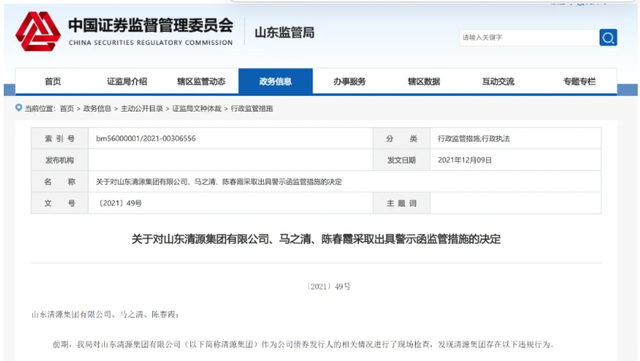Screen dimensions: 640x361
Task: Click the 发布机构 label cell
Action: [x=60, y=160]
